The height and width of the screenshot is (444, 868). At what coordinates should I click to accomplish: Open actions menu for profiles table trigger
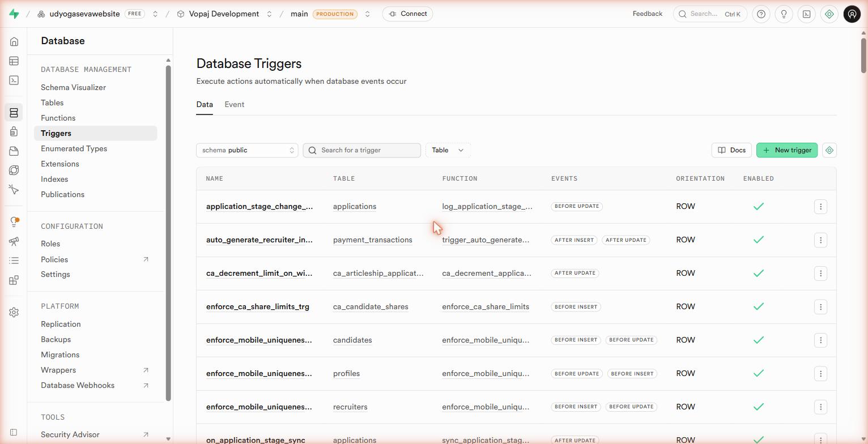[x=821, y=374]
